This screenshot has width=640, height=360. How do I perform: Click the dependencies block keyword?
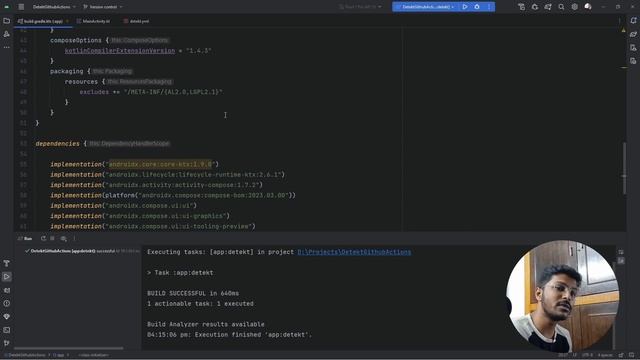coord(57,144)
